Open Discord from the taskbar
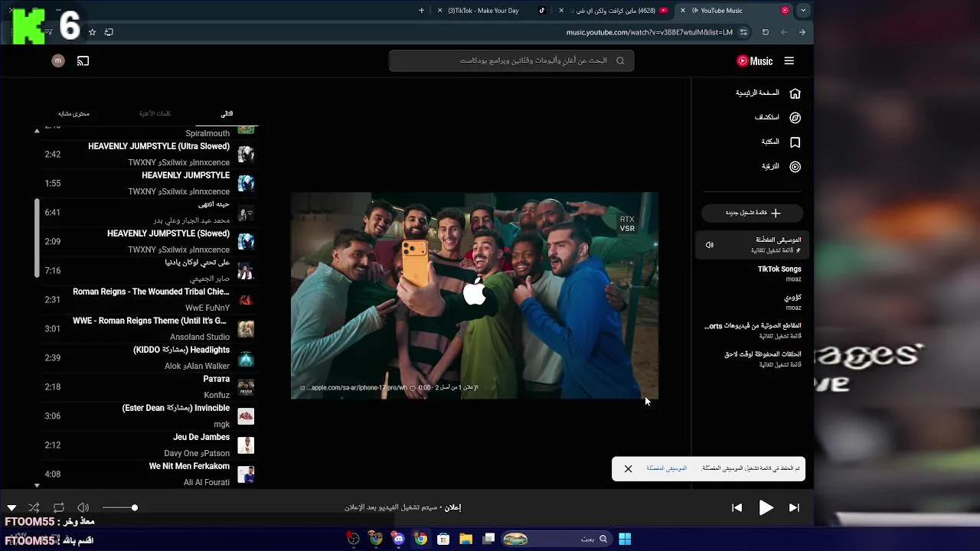 pos(398,540)
